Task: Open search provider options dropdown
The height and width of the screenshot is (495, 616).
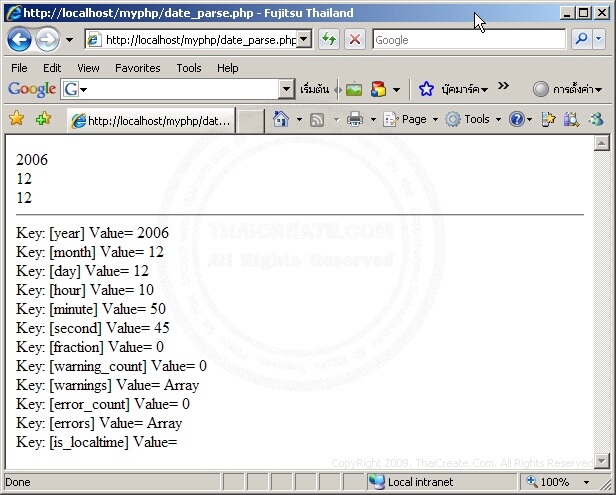Action: [x=599, y=39]
